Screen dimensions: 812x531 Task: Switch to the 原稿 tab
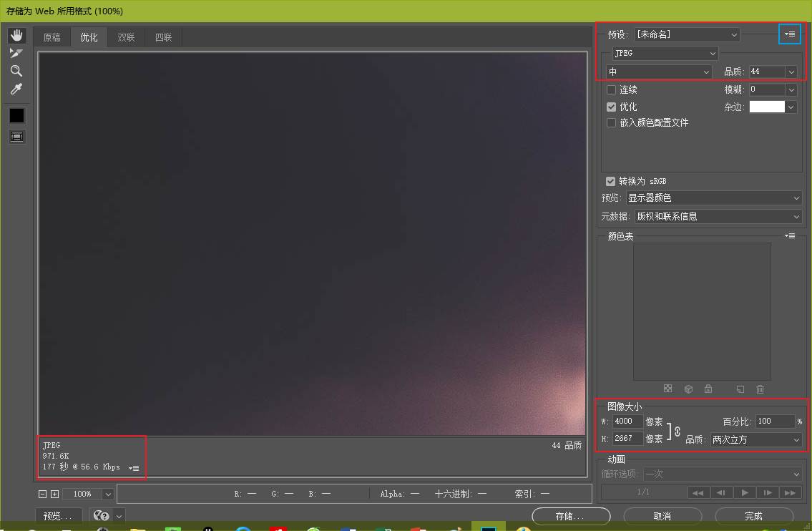52,37
